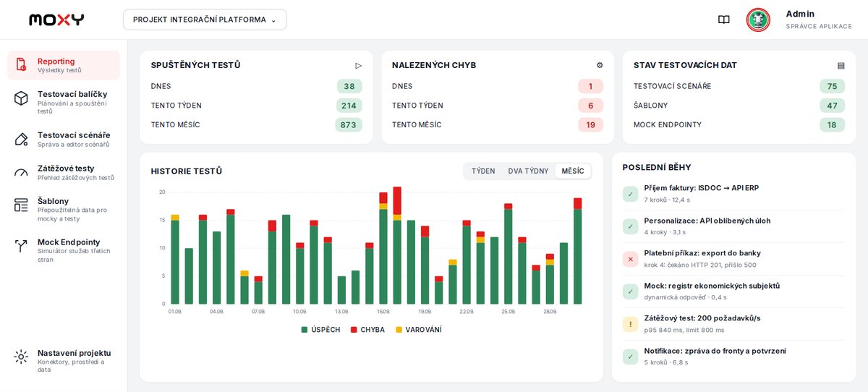This screenshot has height=392, width=868.
Task: Click the weekly tests count 214
Action: click(x=349, y=106)
